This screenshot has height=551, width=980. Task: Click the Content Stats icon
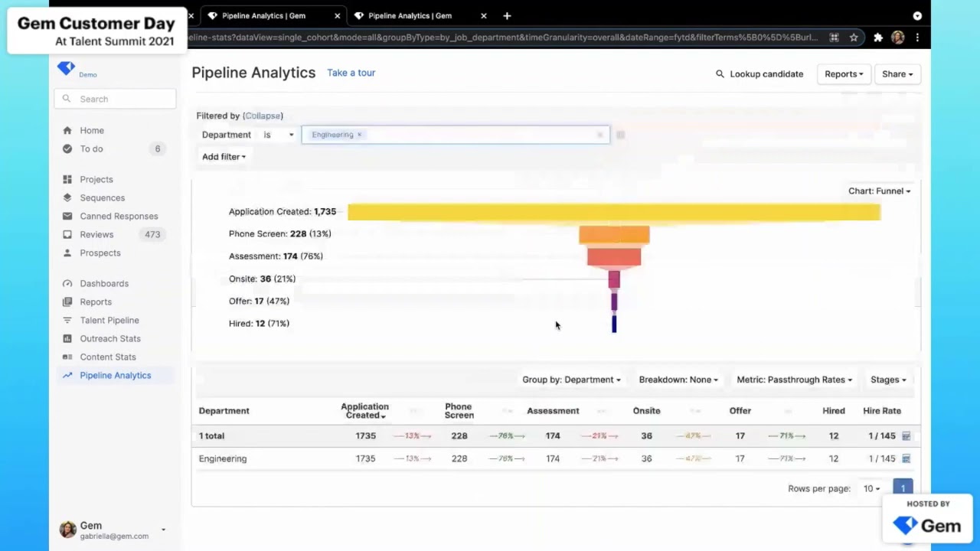click(67, 357)
